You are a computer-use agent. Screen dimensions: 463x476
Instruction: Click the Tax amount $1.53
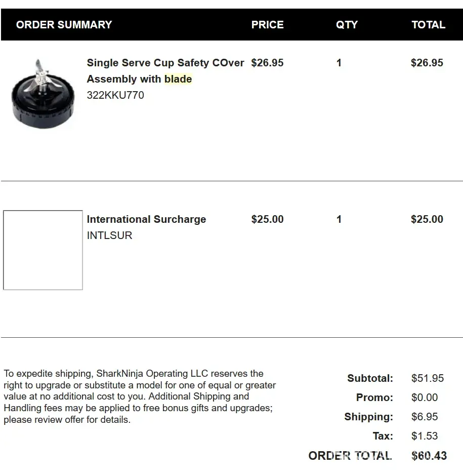click(x=425, y=436)
